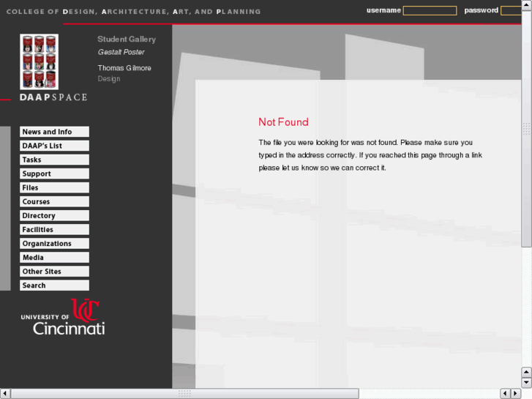Focus the username input field
The image size is (532, 399).
point(430,10)
